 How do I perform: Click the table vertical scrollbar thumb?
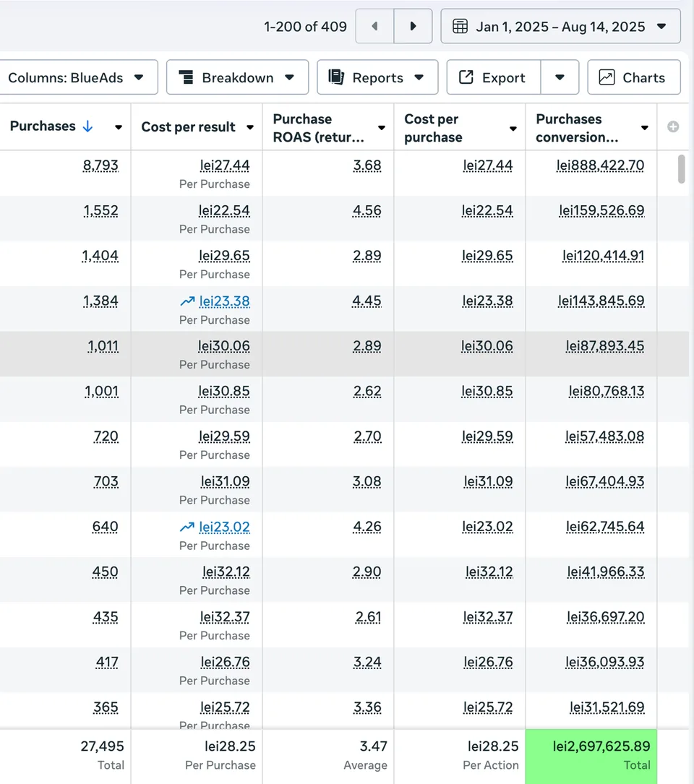click(681, 169)
